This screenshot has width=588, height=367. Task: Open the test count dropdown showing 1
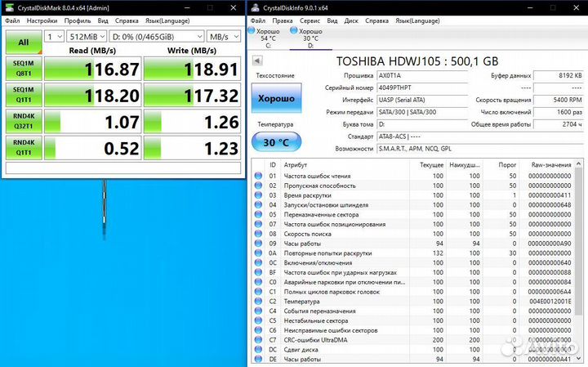(55, 37)
